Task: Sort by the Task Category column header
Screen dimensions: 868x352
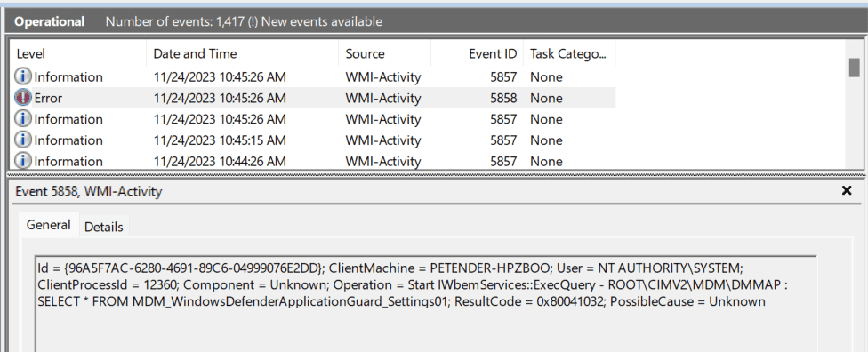Action: pos(569,53)
